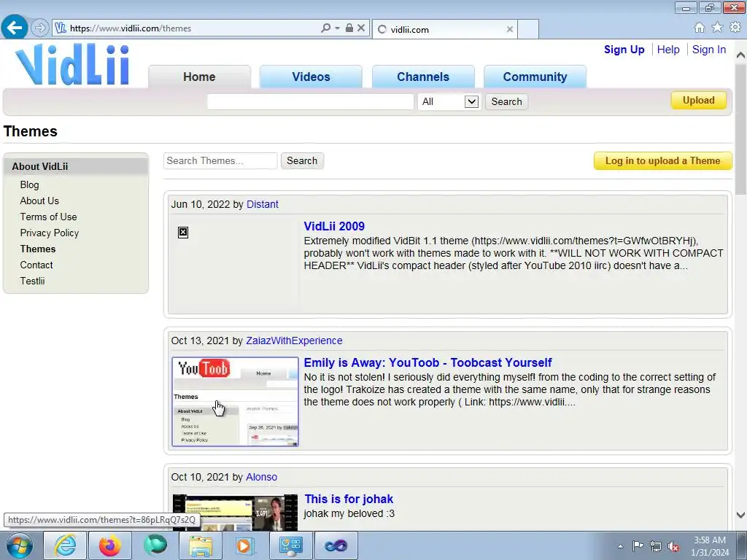Open the Windows Start menu orb
Image resolution: width=747 pixels, height=560 pixels.
(x=19, y=545)
